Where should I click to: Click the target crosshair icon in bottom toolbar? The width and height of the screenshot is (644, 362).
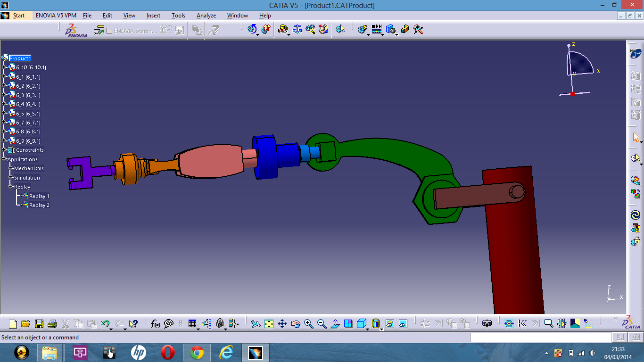click(509, 323)
